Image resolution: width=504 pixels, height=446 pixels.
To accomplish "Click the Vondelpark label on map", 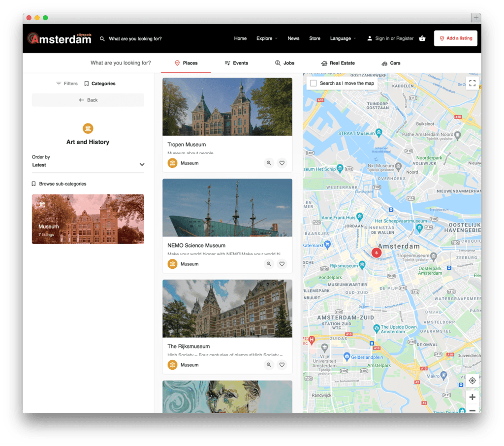I will point(330,278).
